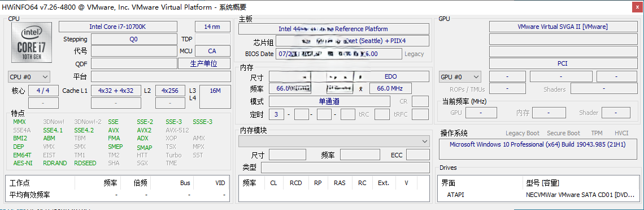Click the memory timing value 3
This screenshot has height=210, width=644.
pyautogui.click(x=276, y=114)
